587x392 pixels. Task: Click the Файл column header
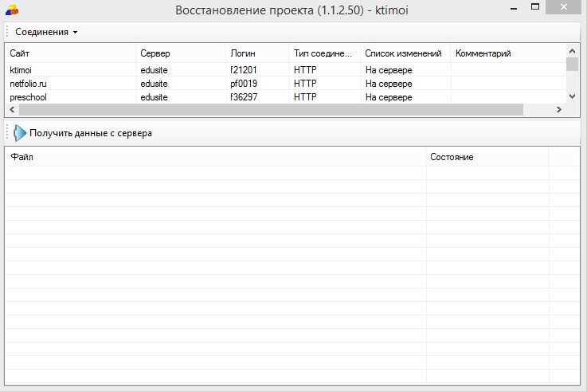tap(215, 157)
